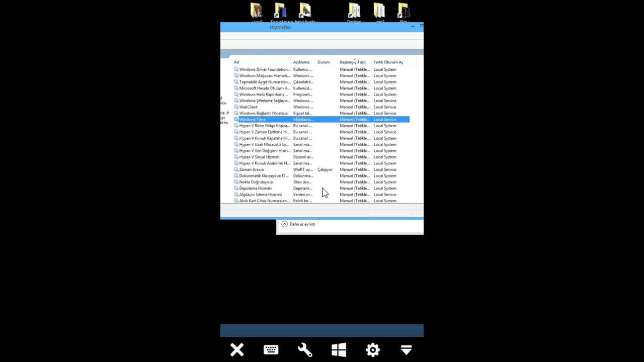The image size is (644, 362).
Task: Click gear icon beside WebClient service
Action: (x=236, y=107)
